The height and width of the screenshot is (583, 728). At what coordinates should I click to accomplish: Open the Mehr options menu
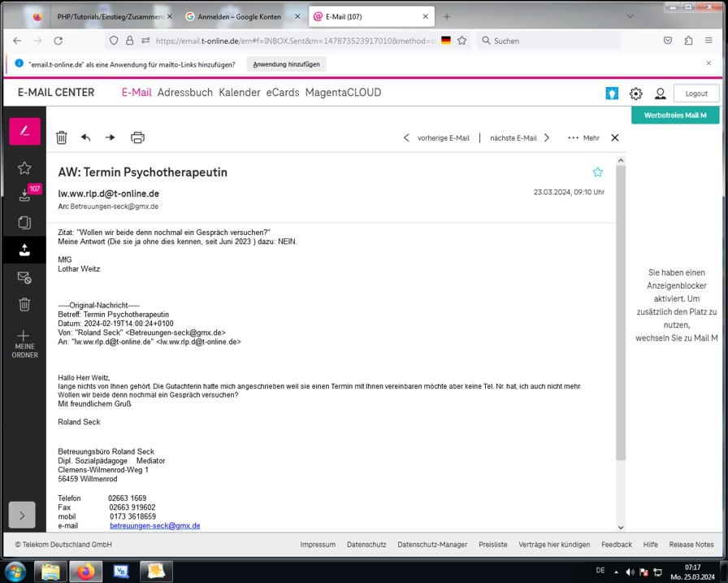click(583, 138)
